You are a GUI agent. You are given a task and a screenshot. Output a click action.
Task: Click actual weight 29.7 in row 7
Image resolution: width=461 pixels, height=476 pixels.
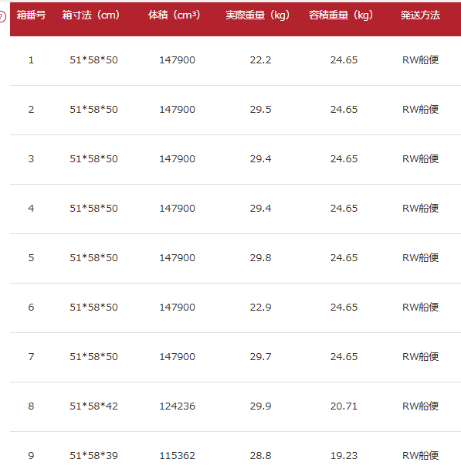[x=260, y=357]
